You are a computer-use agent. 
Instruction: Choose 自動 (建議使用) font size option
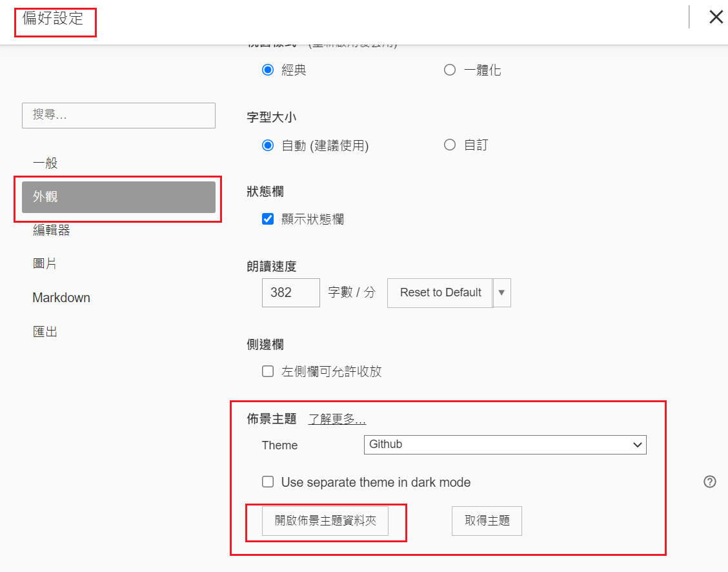click(x=268, y=145)
